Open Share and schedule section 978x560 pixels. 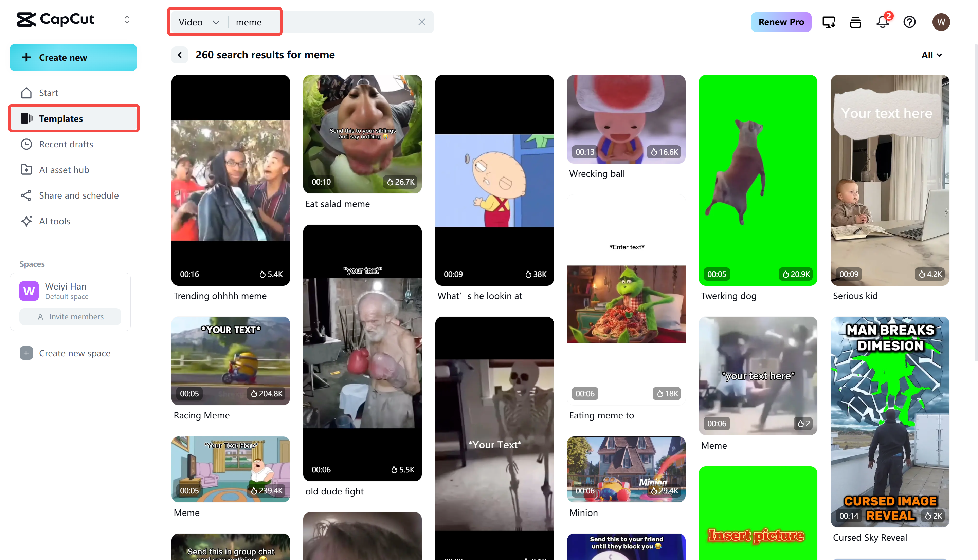78,195
